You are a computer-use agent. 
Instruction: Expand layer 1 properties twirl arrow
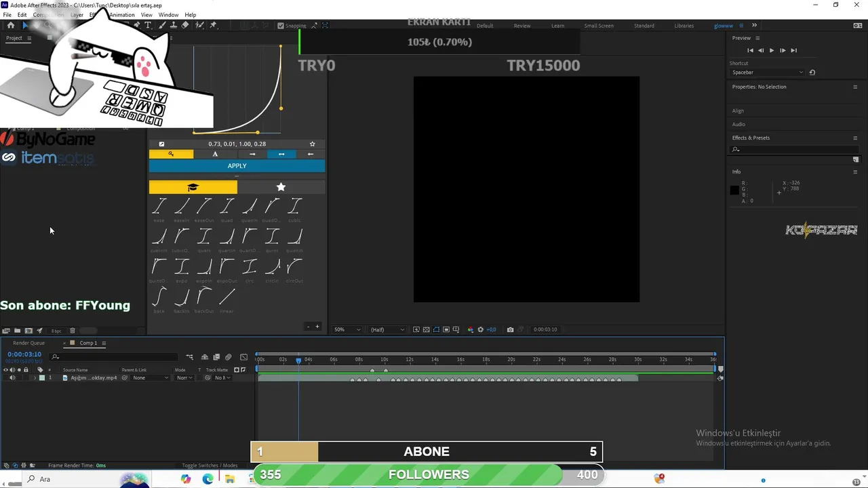click(x=35, y=378)
